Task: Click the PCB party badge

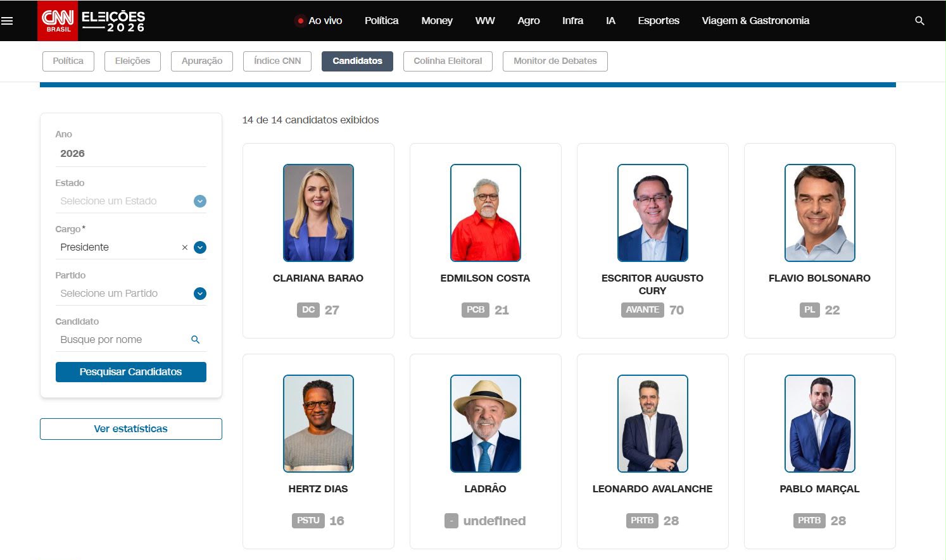Action: click(476, 310)
